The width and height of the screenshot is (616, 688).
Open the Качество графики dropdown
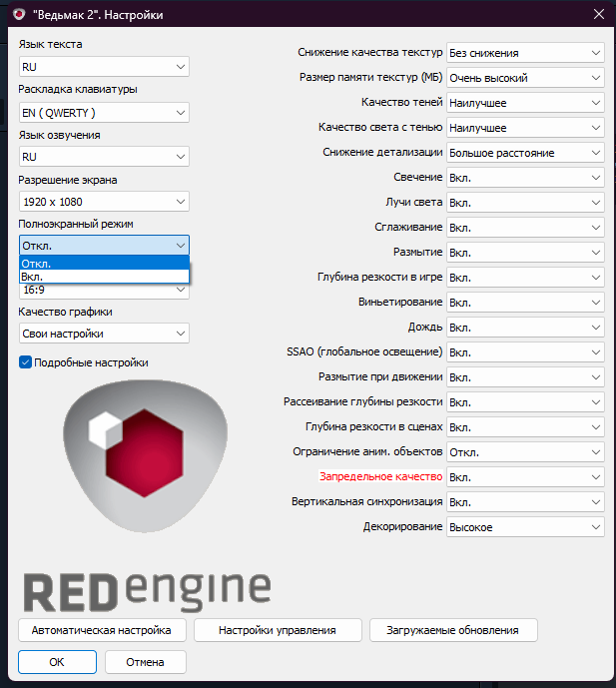coord(104,334)
